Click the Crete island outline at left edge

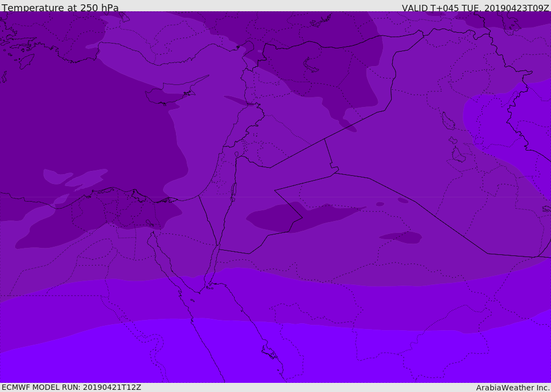coord(3,76)
